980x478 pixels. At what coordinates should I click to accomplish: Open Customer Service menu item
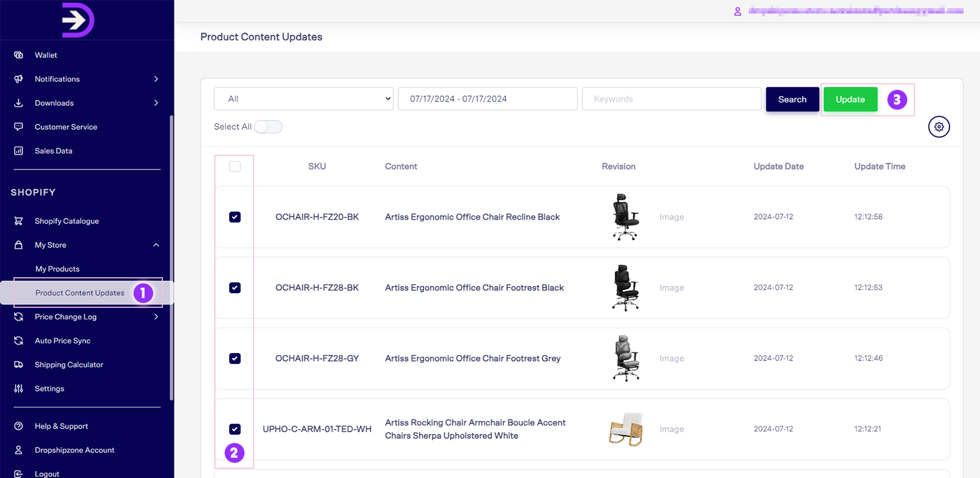pos(66,127)
